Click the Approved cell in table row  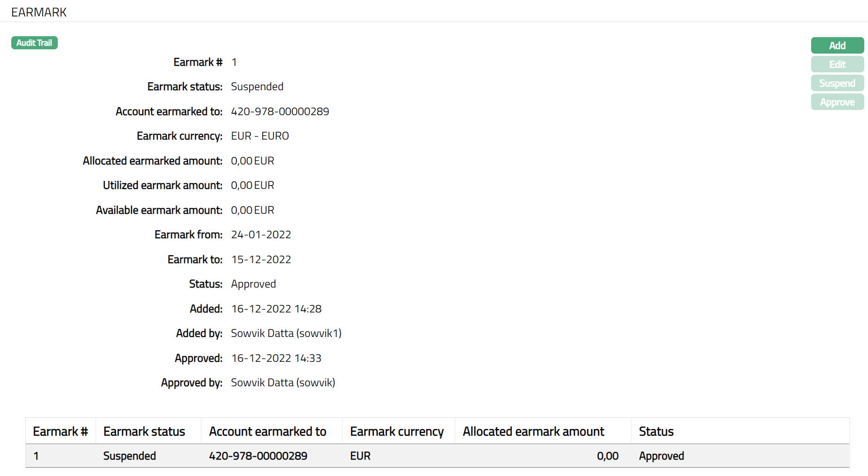click(x=661, y=456)
